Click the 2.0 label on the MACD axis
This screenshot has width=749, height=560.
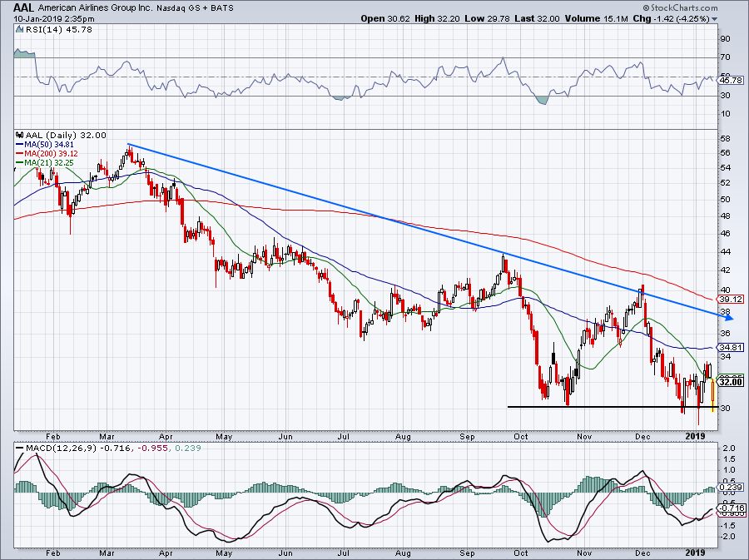[729, 448]
